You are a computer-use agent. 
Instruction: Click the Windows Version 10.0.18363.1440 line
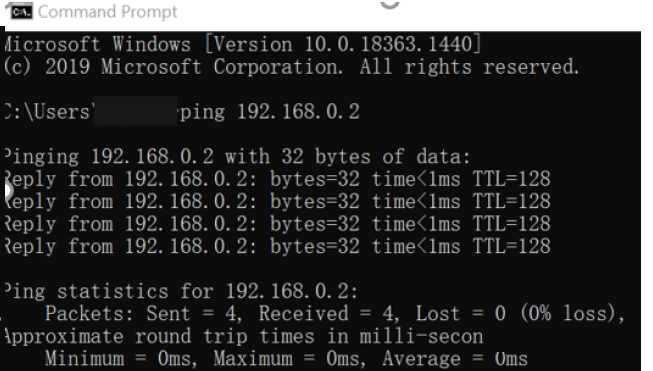click(243, 44)
